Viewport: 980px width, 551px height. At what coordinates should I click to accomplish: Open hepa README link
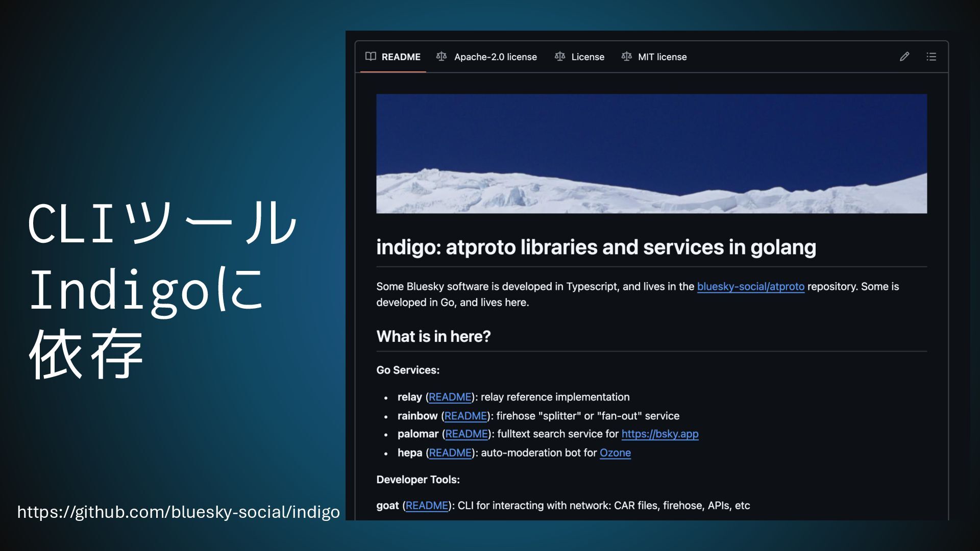[450, 453]
